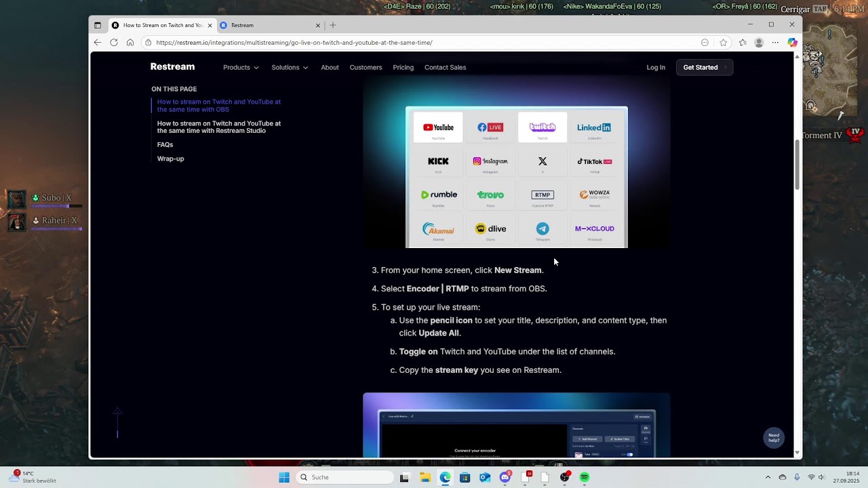868x488 pixels.
Task: Open browser settings and more menu
Action: (775, 42)
